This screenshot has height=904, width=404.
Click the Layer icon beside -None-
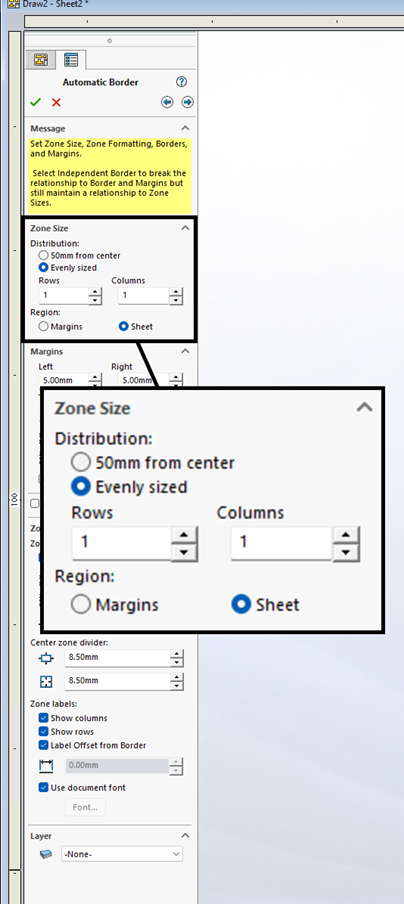pos(46,854)
